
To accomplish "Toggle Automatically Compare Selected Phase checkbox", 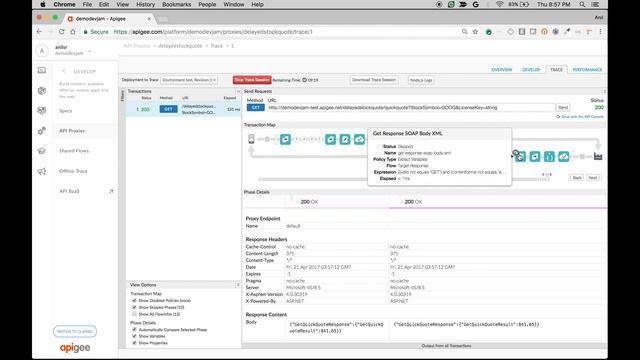I will coord(134,329).
